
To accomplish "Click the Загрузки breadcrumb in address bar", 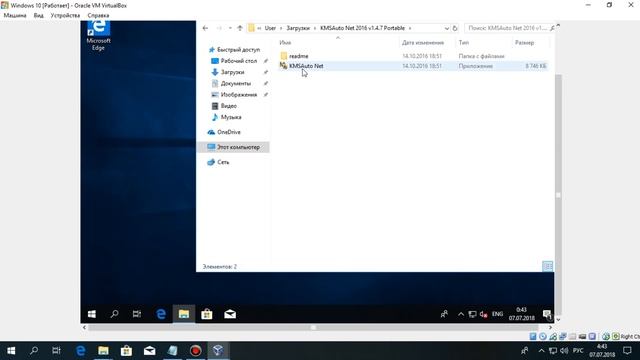I will point(298,28).
